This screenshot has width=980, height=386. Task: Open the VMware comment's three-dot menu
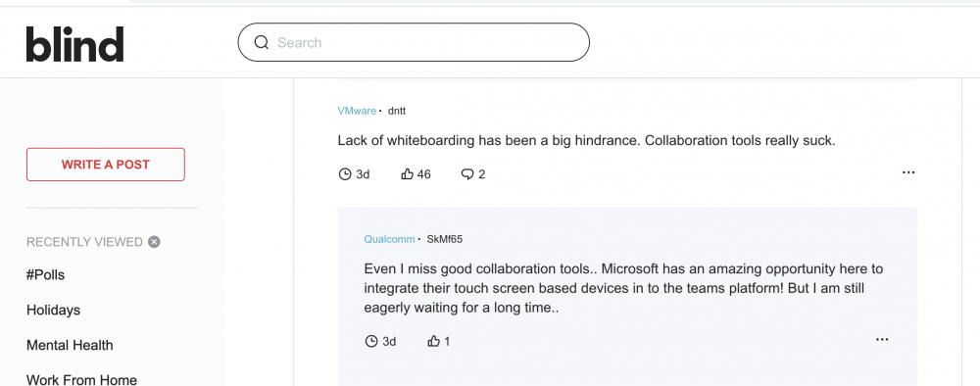pos(908,172)
